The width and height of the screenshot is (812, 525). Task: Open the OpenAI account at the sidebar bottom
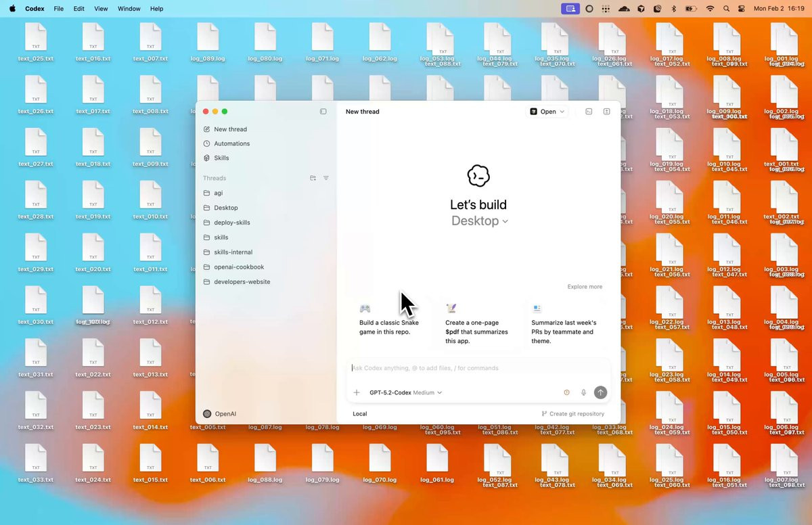pos(220,414)
